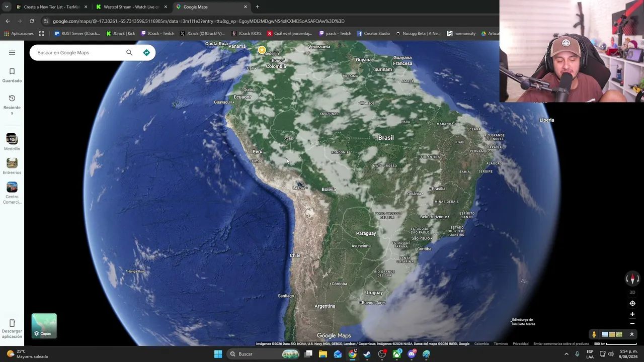
Task: Zoom out with the minus button
Action: [632, 323]
